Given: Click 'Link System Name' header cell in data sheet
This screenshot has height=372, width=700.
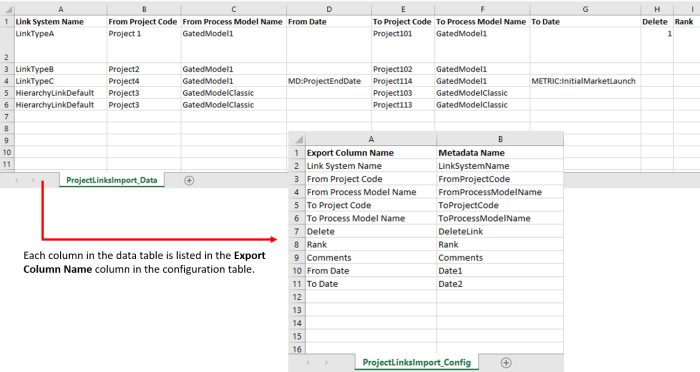Looking at the screenshot, I should pos(60,21).
